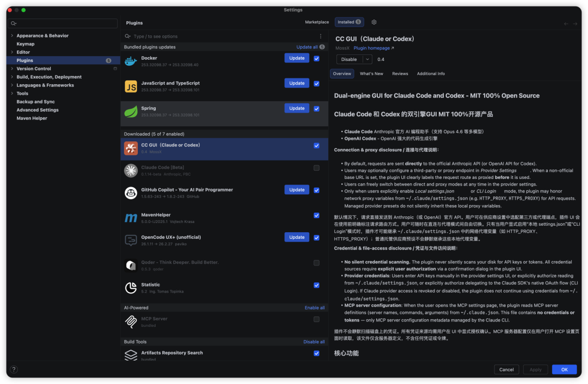Navigate forward with the right arrow
Screen dimensions: 588x384
click(575, 23)
